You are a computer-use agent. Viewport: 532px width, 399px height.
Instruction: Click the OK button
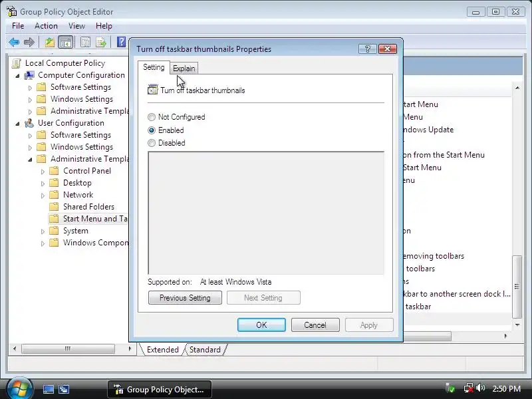[x=261, y=325]
